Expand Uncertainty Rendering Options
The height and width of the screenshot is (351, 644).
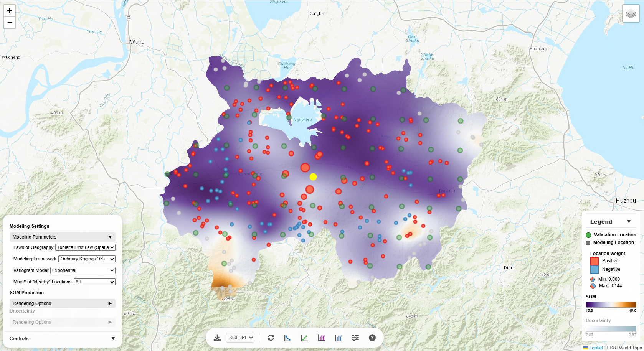[63, 322]
